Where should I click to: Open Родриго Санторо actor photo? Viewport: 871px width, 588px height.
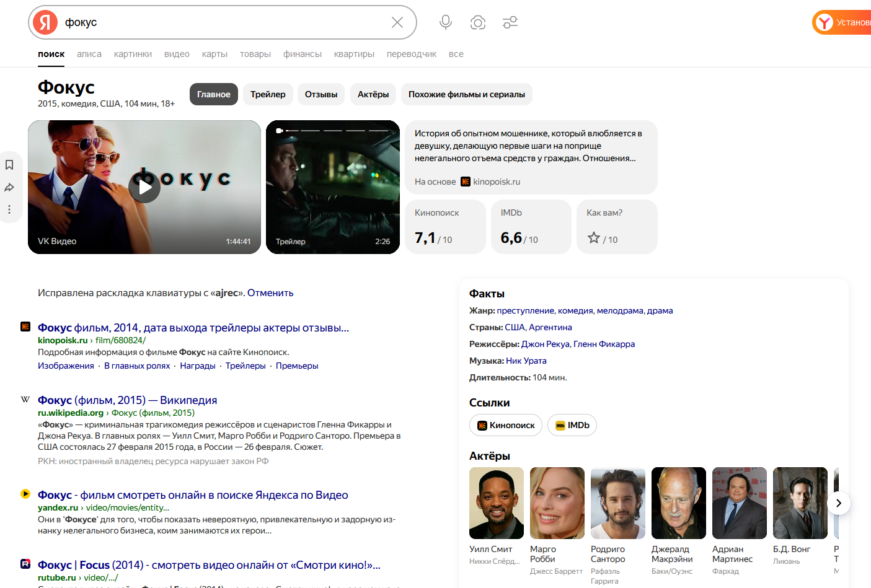pos(618,503)
